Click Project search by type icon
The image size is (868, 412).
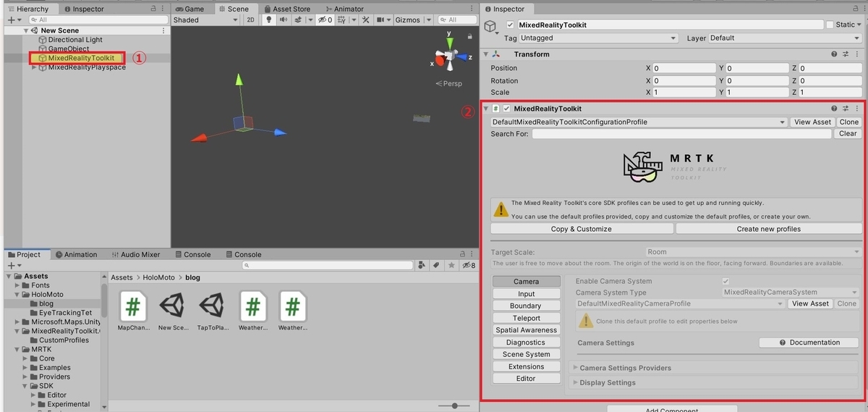coord(422,266)
